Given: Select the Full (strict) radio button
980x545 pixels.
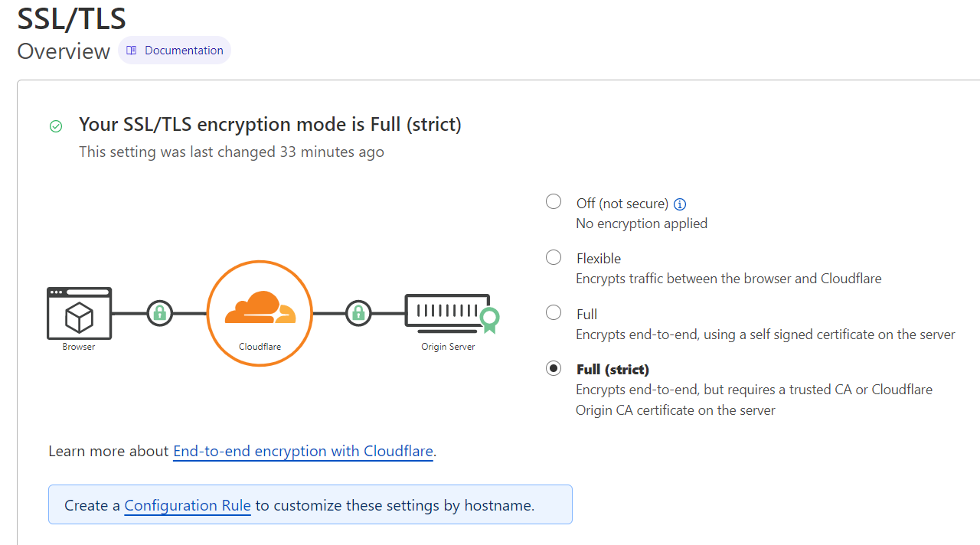Looking at the screenshot, I should [x=554, y=369].
